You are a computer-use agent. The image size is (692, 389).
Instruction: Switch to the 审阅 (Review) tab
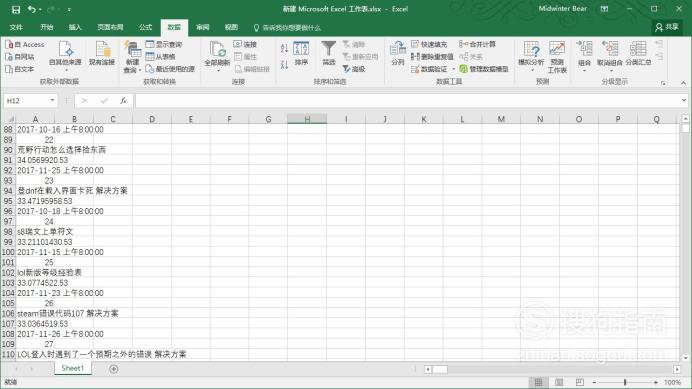coord(203,27)
